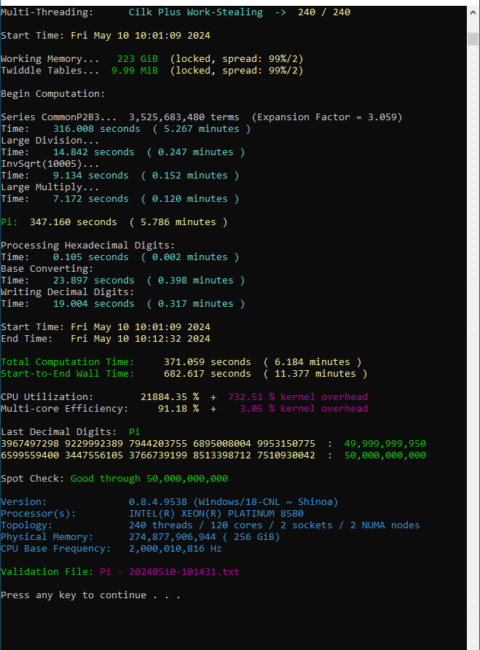Click the CPU Base Frequency 2,000,010,816 Hz

tap(175, 548)
